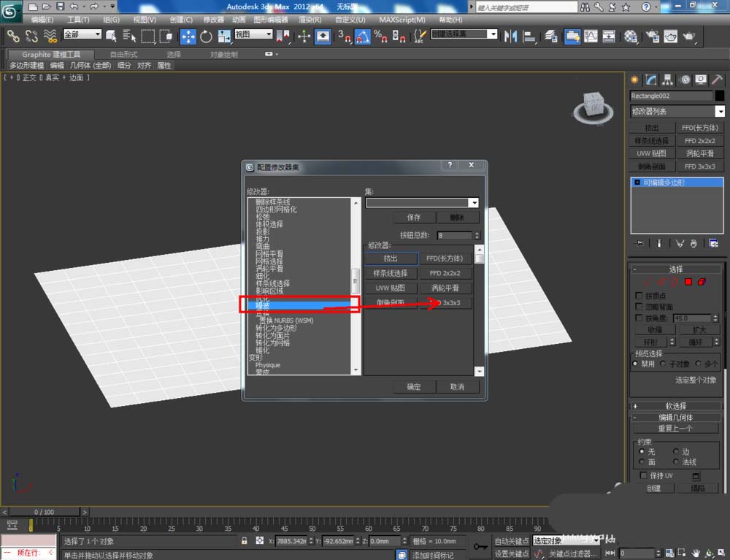Open Render Setup teapot icon
730x560 pixels.
652,37
